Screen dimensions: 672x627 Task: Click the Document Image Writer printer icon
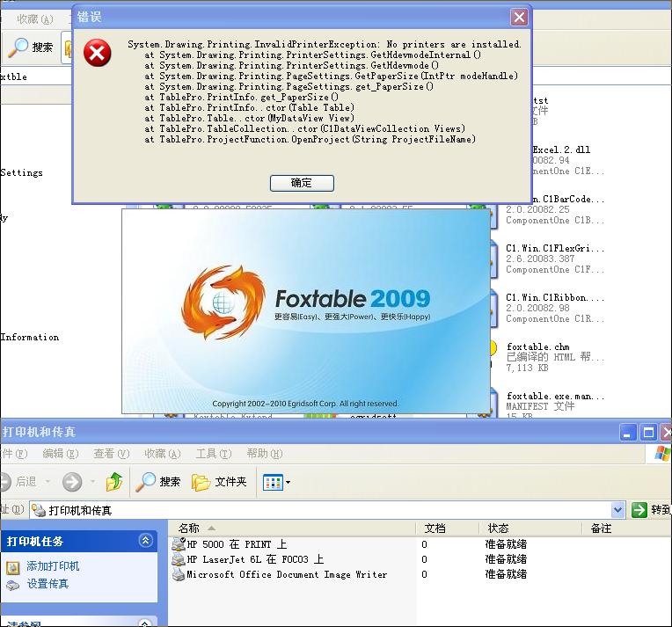[179, 574]
